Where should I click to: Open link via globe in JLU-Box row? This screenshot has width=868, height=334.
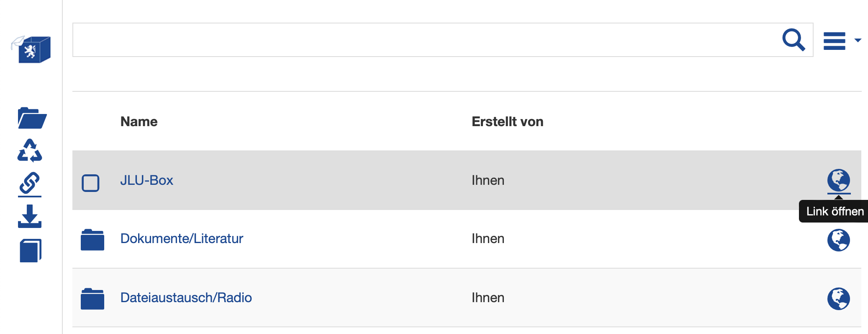click(x=838, y=180)
